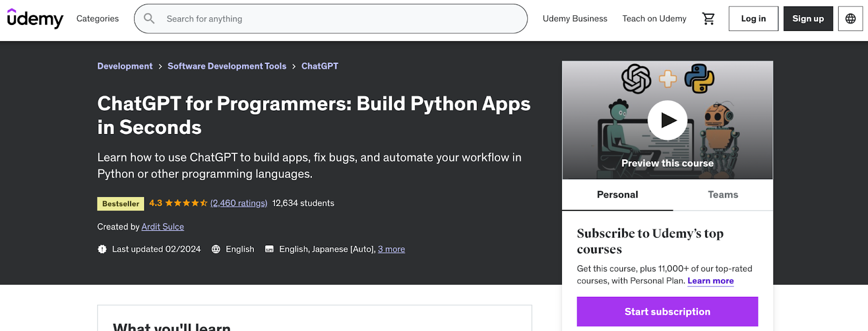Open the language globe button

(850, 18)
